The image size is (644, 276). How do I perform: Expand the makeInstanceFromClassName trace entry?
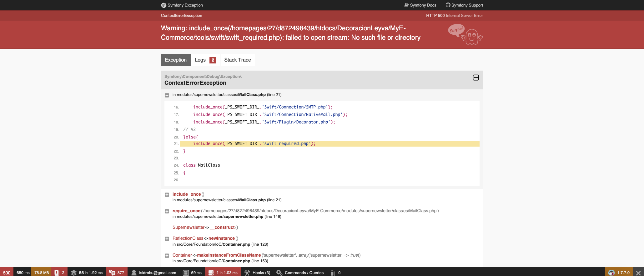point(167,256)
